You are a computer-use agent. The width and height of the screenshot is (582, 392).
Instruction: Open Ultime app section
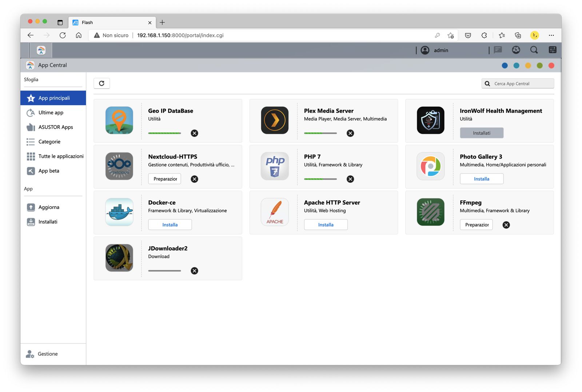[x=53, y=112]
